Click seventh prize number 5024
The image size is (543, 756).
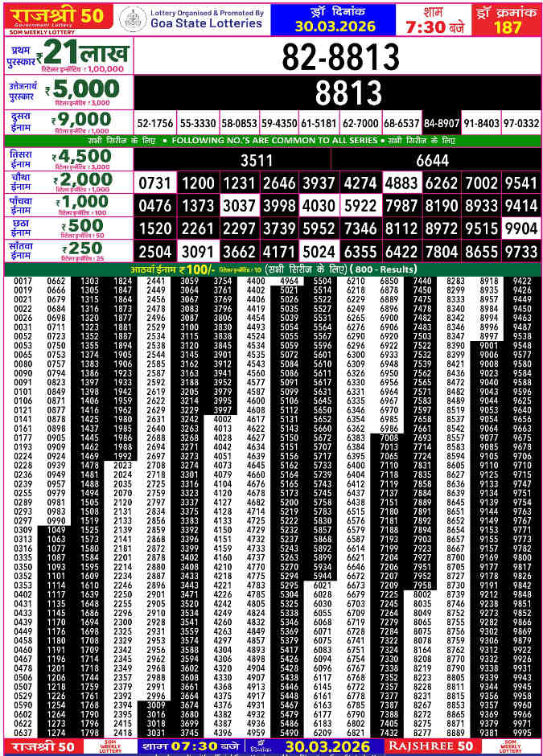click(319, 251)
